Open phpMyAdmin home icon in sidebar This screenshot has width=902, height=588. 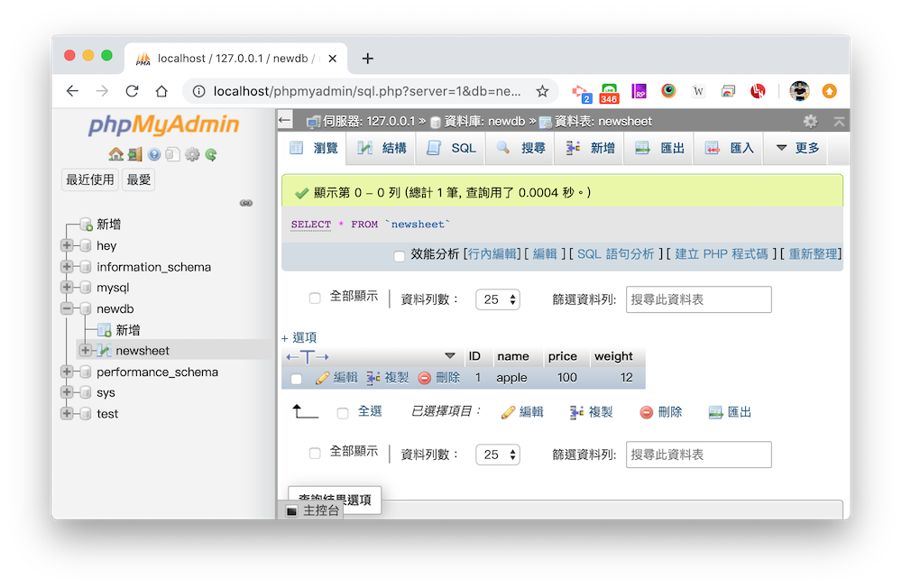pyautogui.click(x=115, y=154)
